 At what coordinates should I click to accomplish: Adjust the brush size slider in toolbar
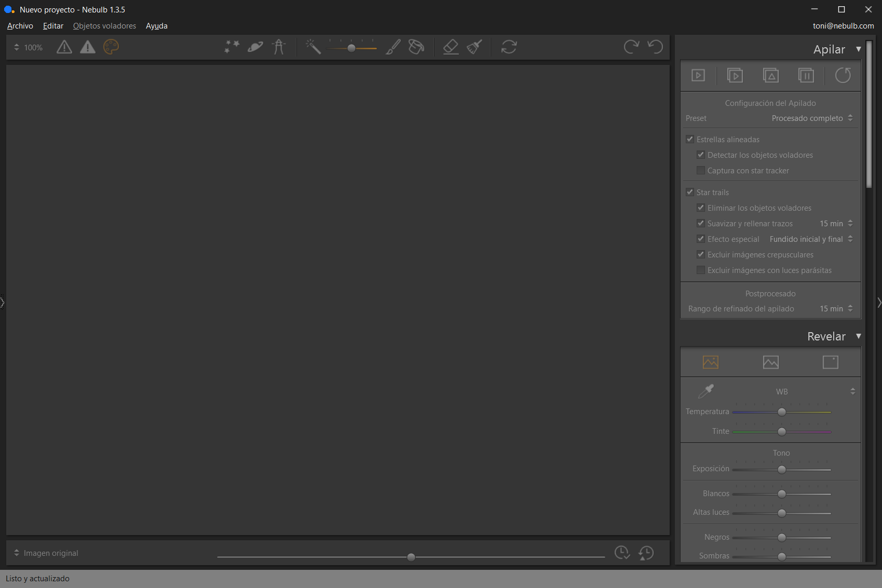(x=351, y=48)
